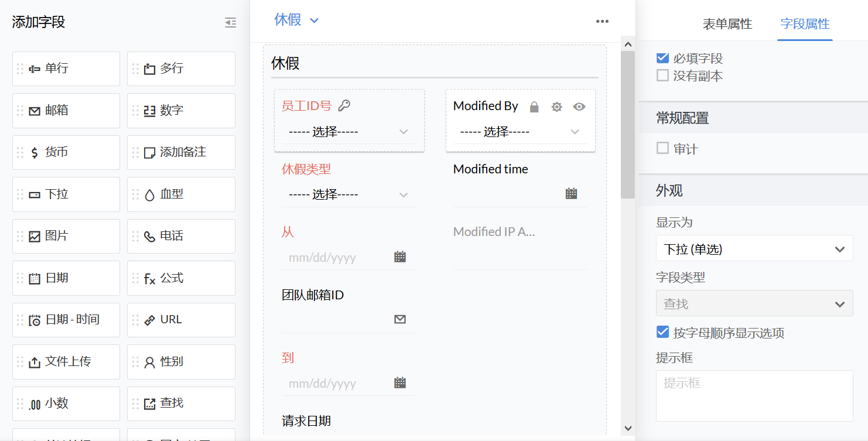Click the form canvas scrollbar thumb
Viewport: 868px width, 441px height.
pyautogui.click(x=628, y=124)
